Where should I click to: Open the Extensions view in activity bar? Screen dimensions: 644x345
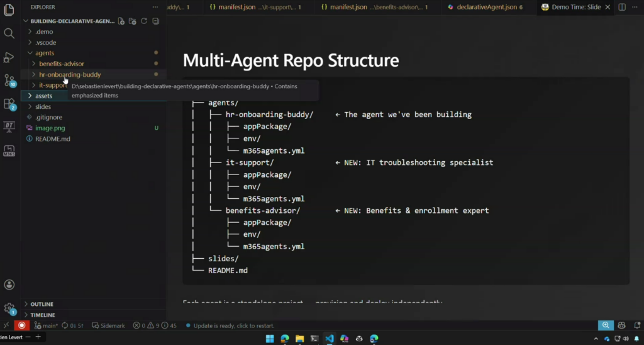coord(9,104)
